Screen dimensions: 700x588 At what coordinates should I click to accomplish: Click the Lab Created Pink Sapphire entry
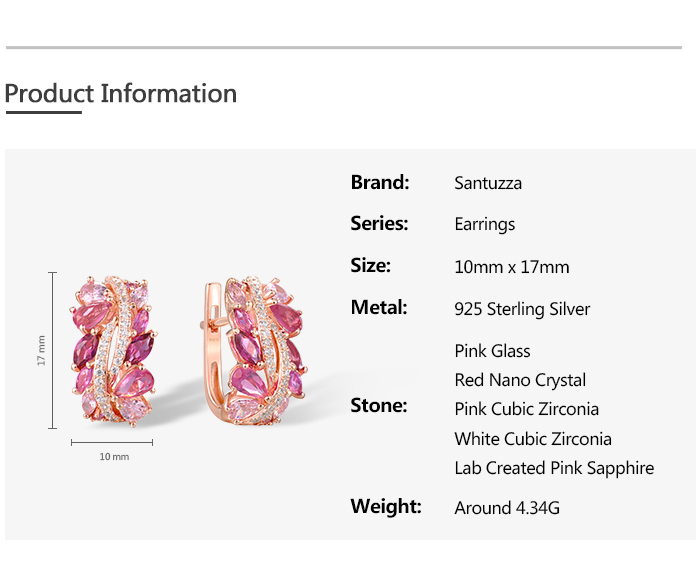pyautogui.click(x=554, y=468)
